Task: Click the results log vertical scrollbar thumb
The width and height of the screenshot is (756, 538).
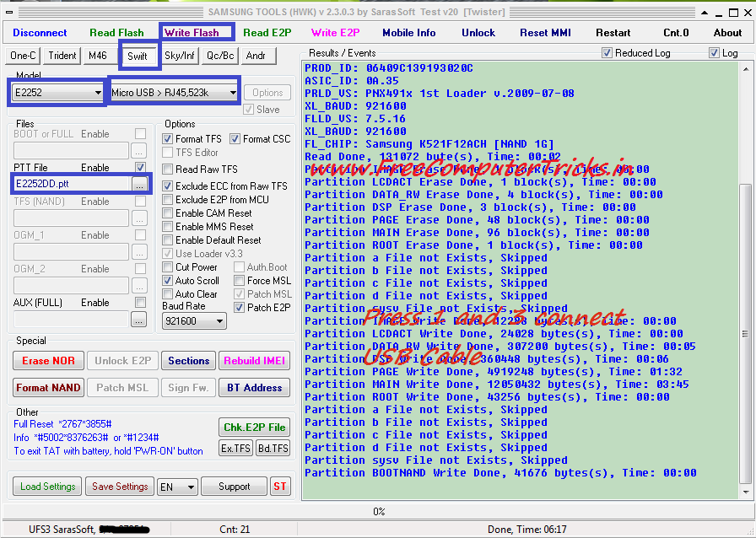Action: point(745,334)
